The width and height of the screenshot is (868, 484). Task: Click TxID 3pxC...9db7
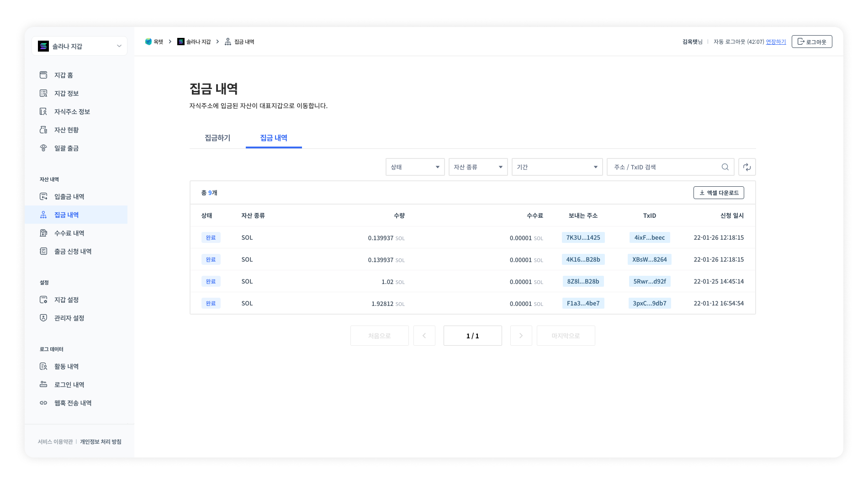[650, 303]
